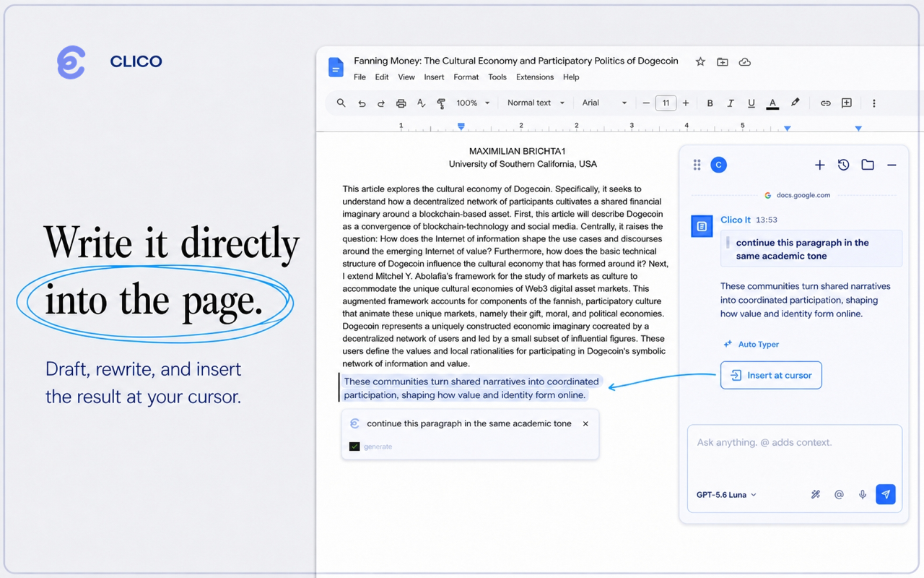The height and width of the screenshot is (578, 924).
Task: Start voice input with the microphone
Action: click(863, 495)
